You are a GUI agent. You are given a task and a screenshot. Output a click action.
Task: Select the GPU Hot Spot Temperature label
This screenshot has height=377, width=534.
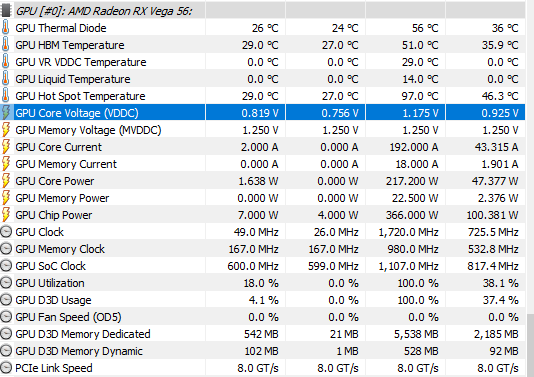[80, 96]
